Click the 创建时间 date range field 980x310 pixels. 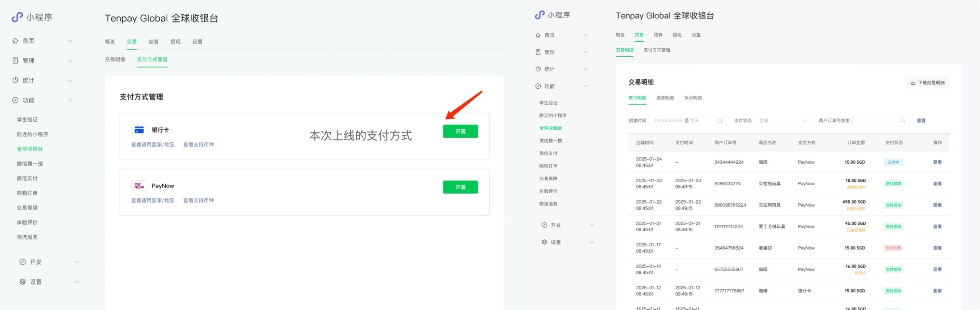point(688,120)
